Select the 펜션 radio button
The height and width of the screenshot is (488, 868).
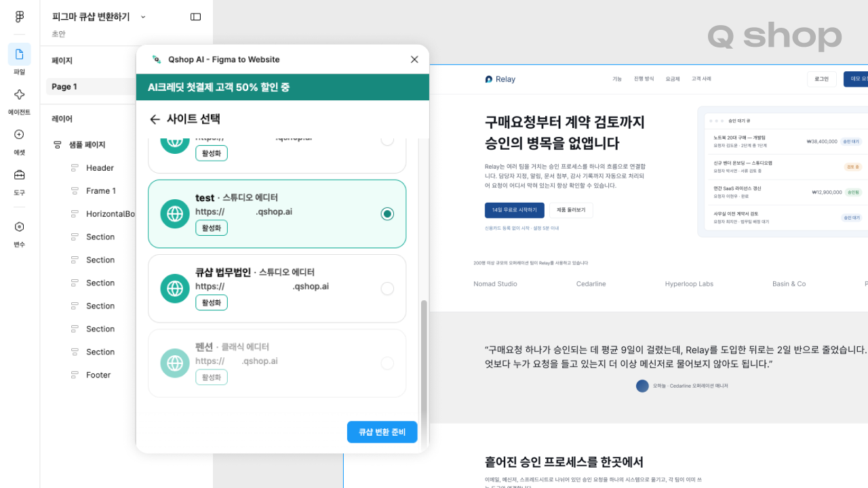point(387,363)
